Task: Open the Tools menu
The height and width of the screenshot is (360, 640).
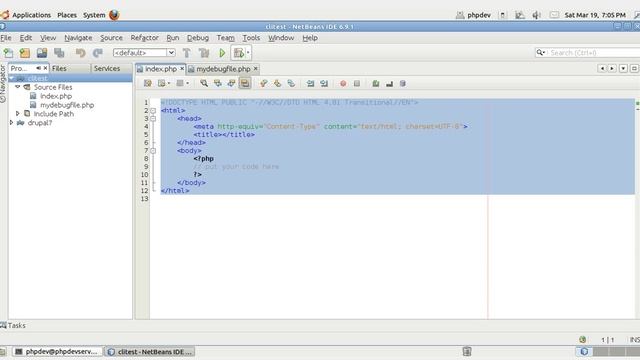Action: (251, 38)
